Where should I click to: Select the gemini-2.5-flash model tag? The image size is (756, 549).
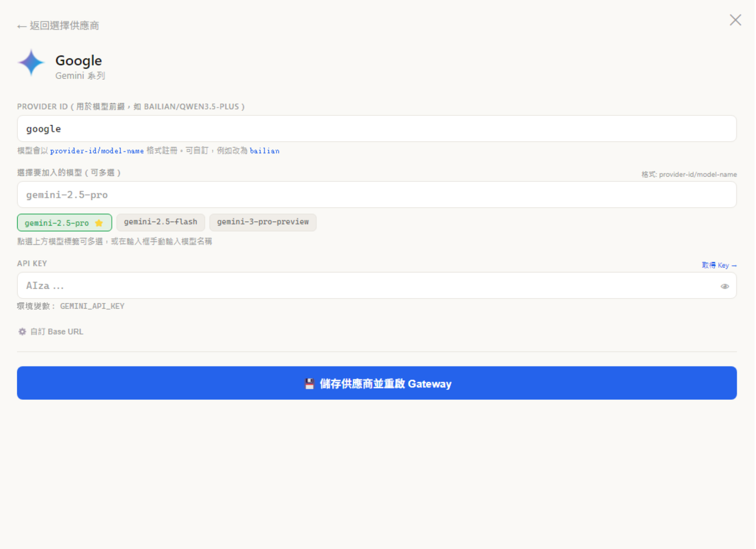(x=161, y=222)
